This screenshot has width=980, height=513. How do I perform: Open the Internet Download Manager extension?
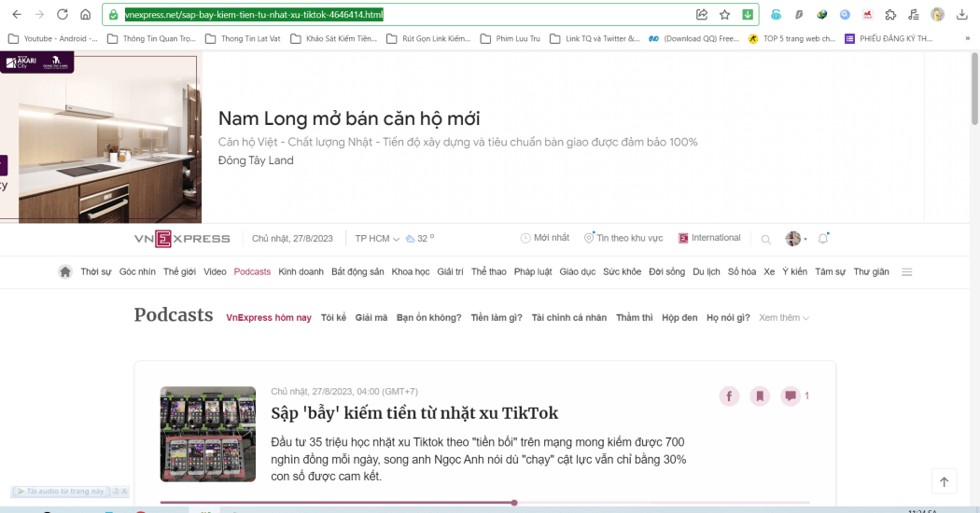click(822, 14)
